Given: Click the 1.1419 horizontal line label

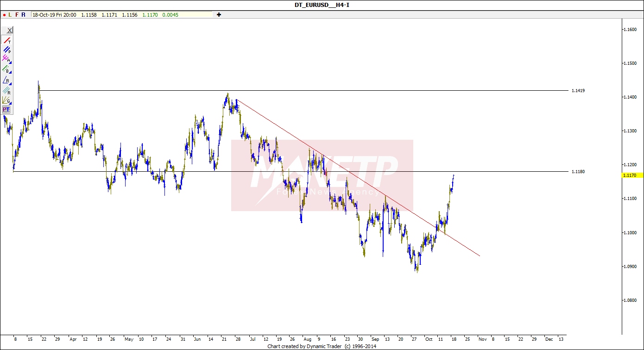Looking at the screenshot, I should (x=578, y=91).
